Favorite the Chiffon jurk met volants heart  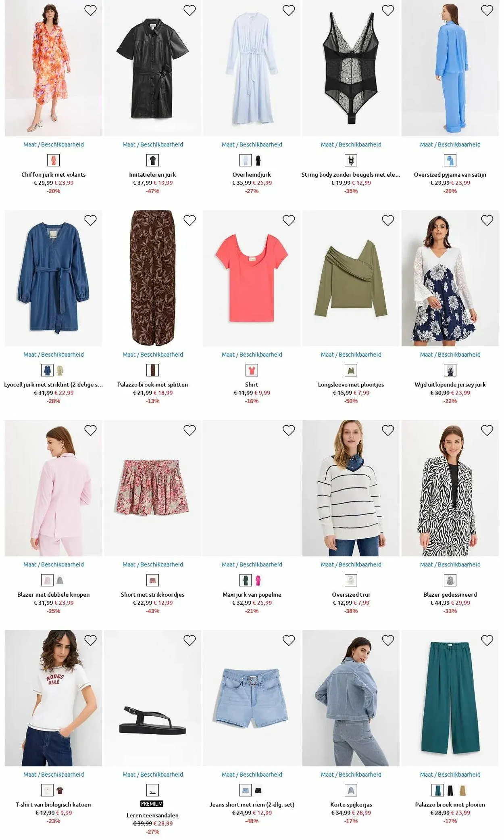pos(90,10)
